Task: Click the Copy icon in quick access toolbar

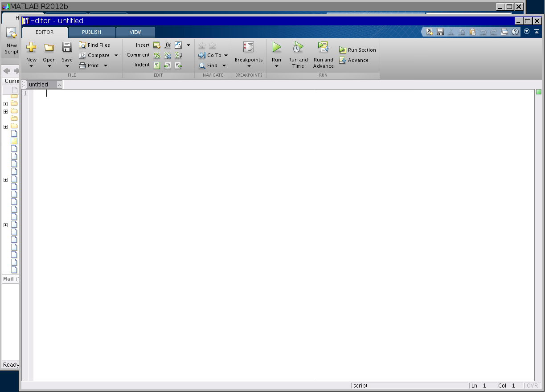Action: 462,32
